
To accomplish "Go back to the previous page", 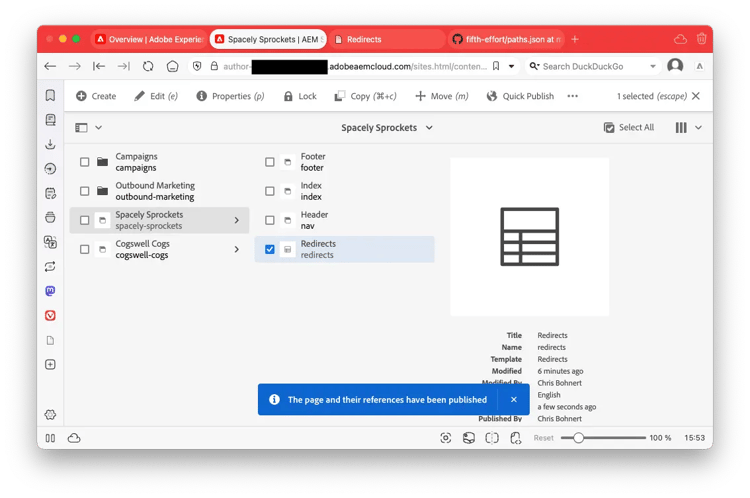I will (50, 66).
